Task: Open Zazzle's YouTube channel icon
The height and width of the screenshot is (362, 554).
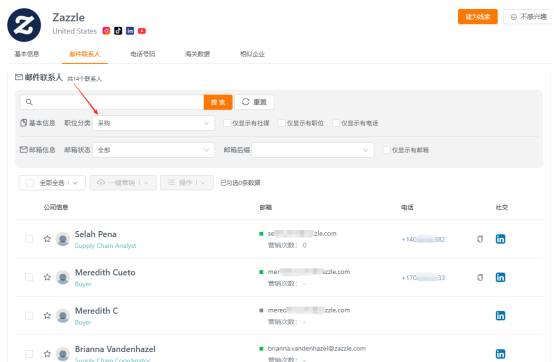Action: [x=142, y=31]
